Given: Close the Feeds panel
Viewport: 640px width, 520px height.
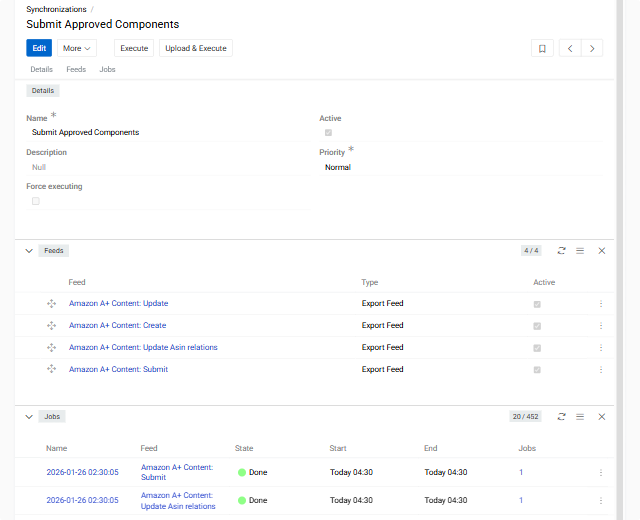Looking at the screenshot, I should pyautogui.click(x=602, y=251).
